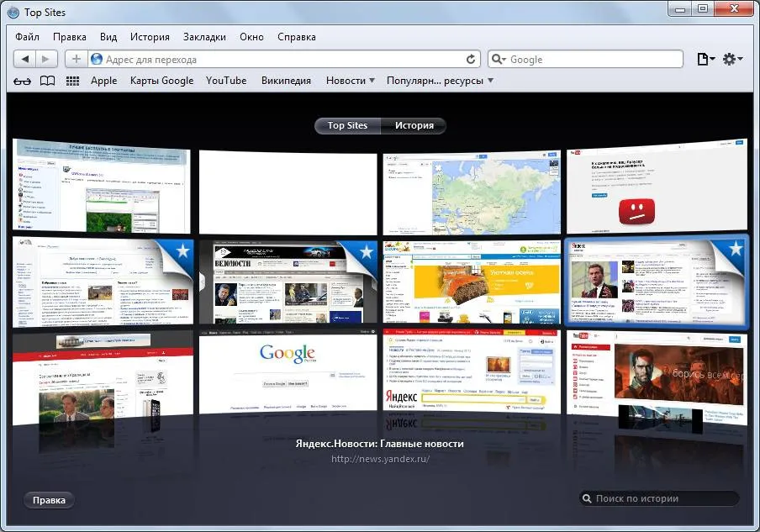Screen dimensions: 760x532
Task: Open the Закладки menu
Action: pos(204,37)
